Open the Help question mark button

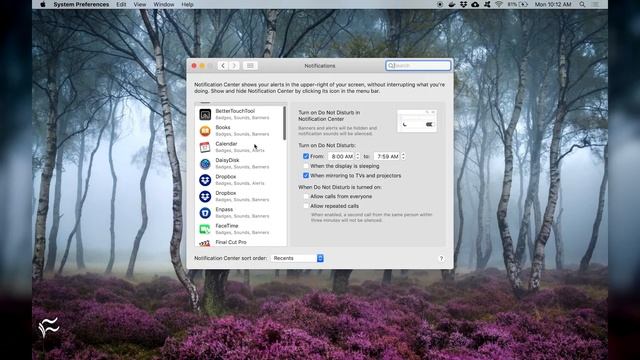[441, 258]
